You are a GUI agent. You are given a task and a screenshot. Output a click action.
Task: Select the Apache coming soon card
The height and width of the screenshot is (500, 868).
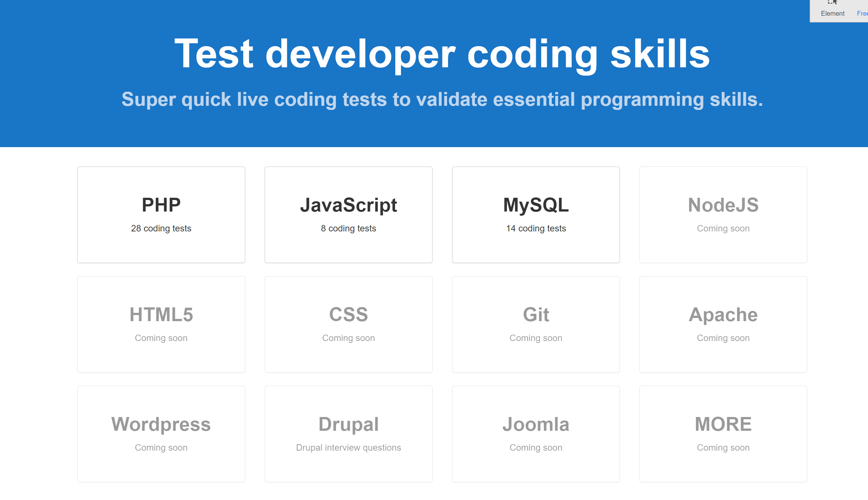coord(723,324)
